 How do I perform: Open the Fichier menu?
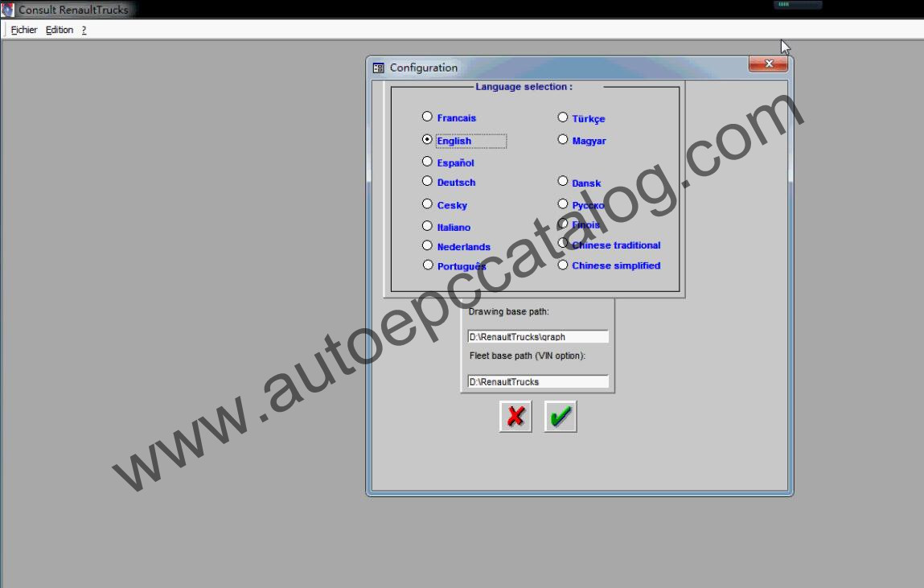[24, 30]
